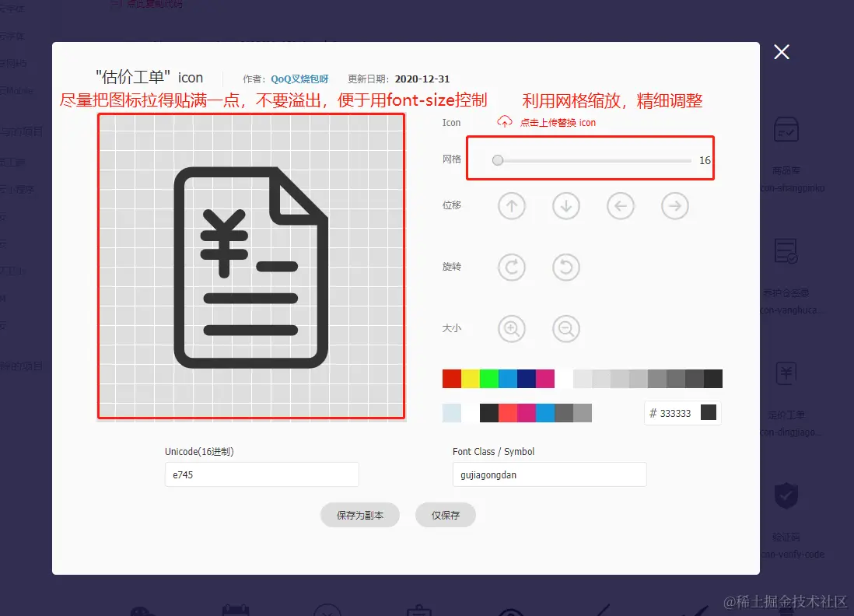Image resolution: width=854 pixels, height=616 pixels.
Task: Select the 商品库 icon in the background page
Action: coord(786,130)
